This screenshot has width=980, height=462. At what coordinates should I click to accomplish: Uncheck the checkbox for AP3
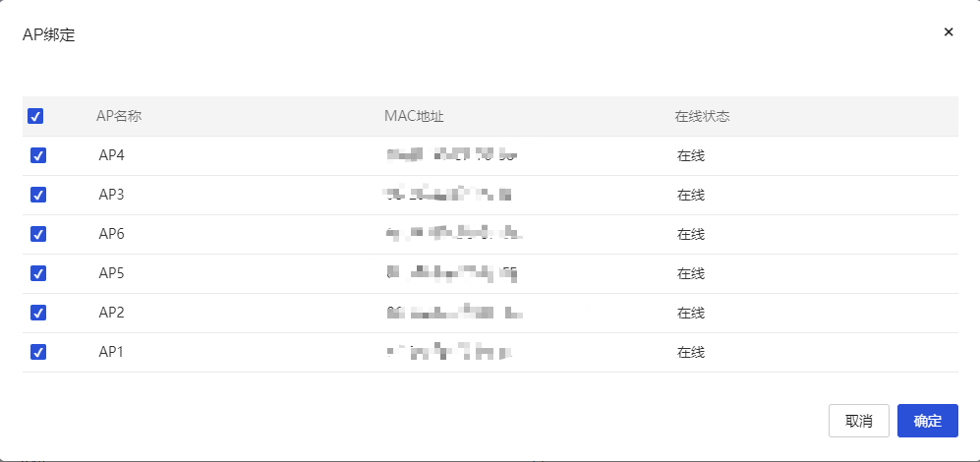38,195
